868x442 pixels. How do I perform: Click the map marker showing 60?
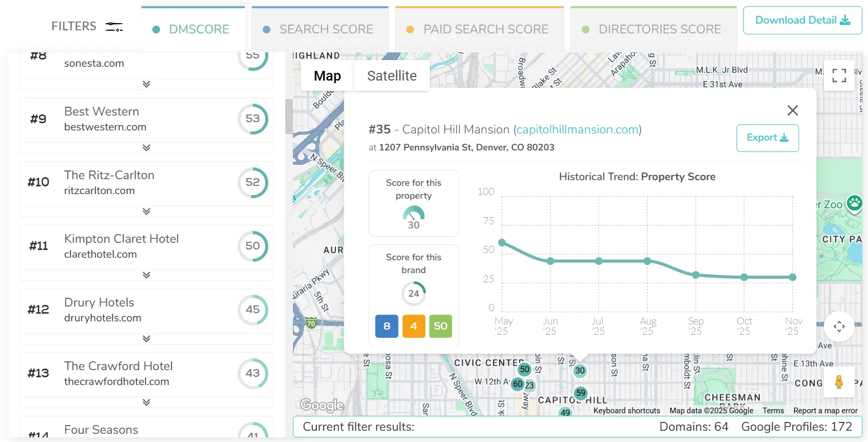518,384
